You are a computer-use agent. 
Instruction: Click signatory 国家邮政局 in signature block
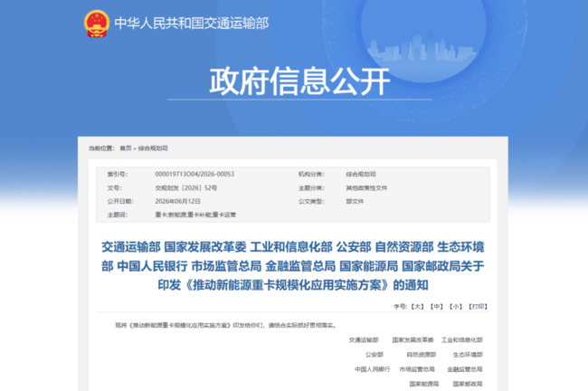pos(468,384)
